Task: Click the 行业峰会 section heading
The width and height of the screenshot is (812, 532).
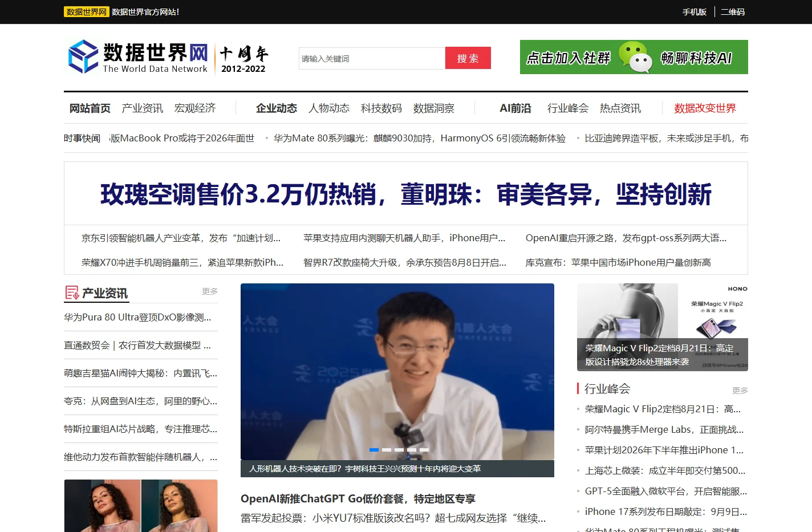Action: tap(607, 389)
